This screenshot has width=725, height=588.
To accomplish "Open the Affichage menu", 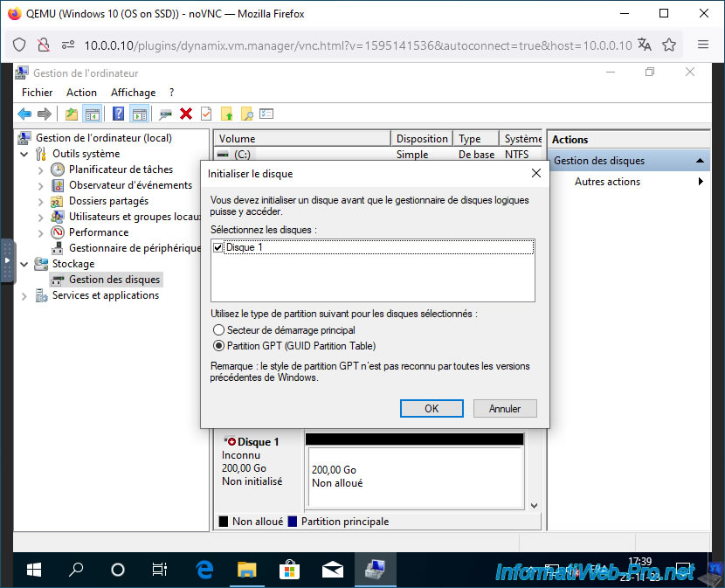I will [133, 93].
